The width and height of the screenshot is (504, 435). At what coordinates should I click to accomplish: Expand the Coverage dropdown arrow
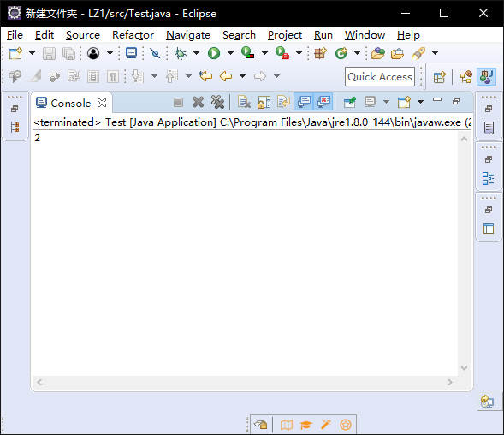(264, 53)
